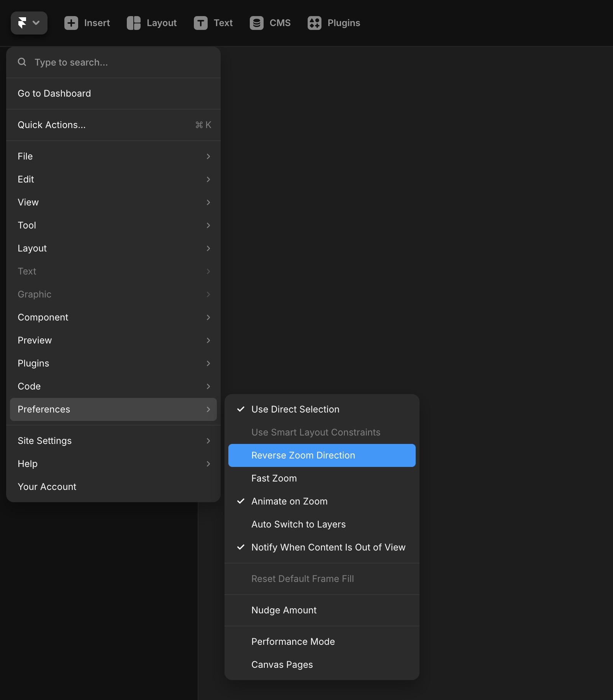Click the Plugins icon in toolbar
Viewport: 613px width, 700px height.
(x=315, y=23)
